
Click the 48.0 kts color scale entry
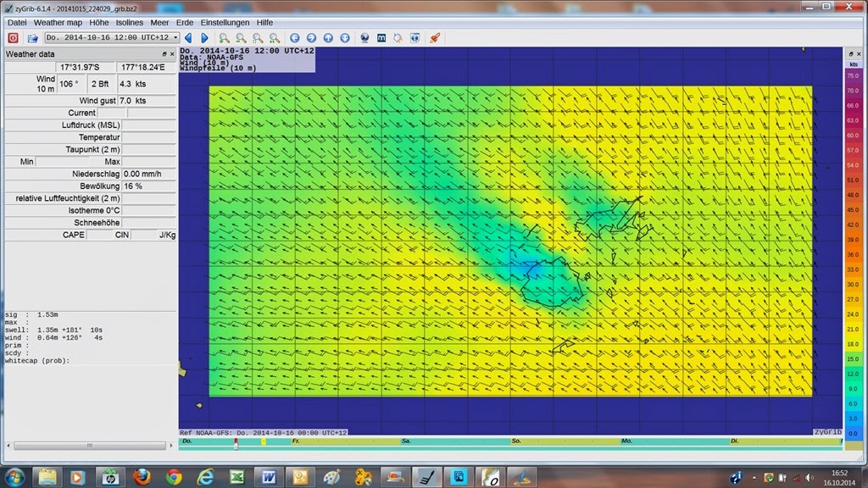pyautogui.click(x=853, y=196)
